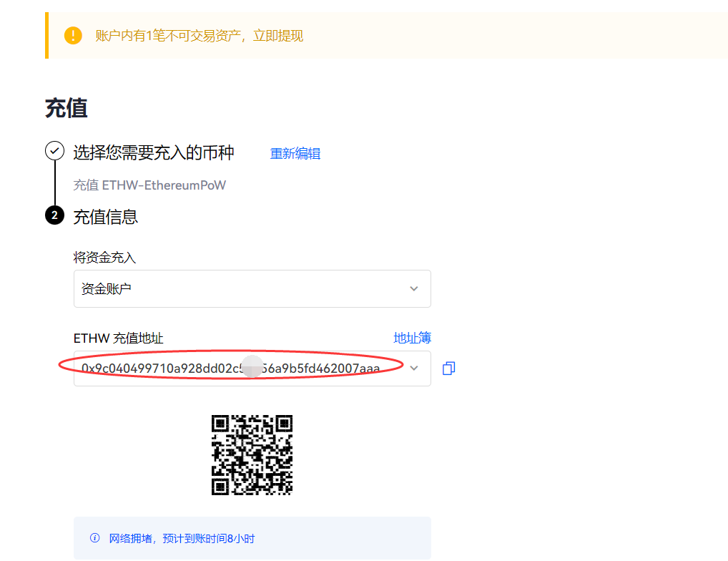The height and width of the screenshot is (561, 728).
Task: Open the 地址簿 address book link
Action: [x=412, y=338]
